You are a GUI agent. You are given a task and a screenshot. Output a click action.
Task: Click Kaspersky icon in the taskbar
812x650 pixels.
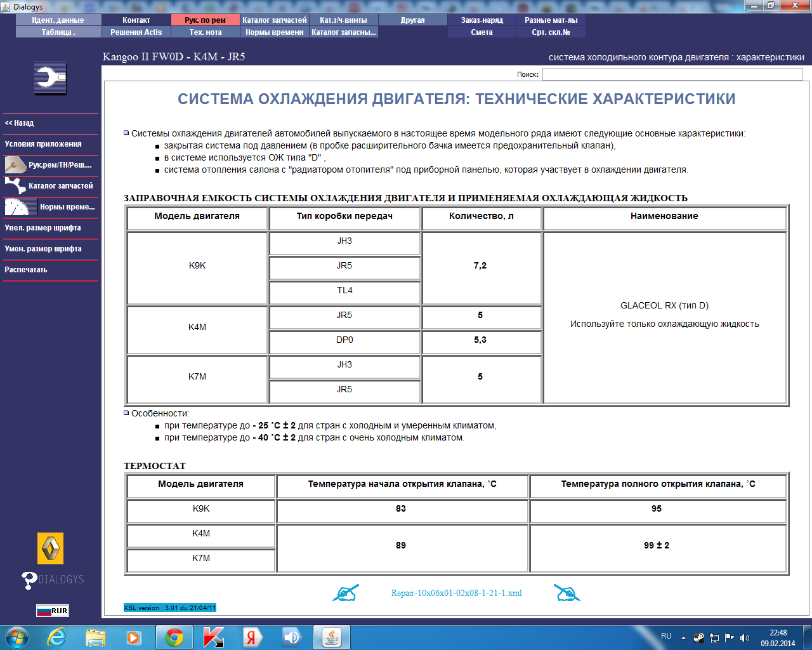coord(213,637)
